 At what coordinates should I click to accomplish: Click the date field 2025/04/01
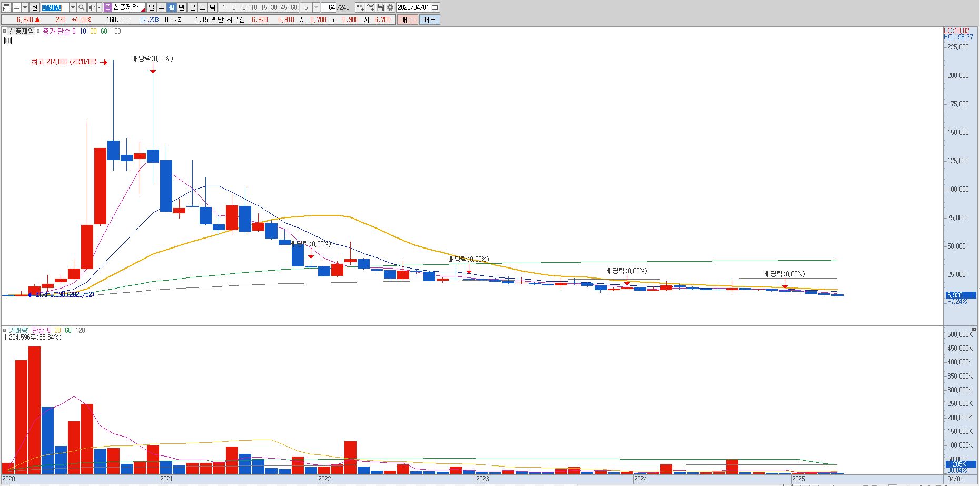coord(413,7)
